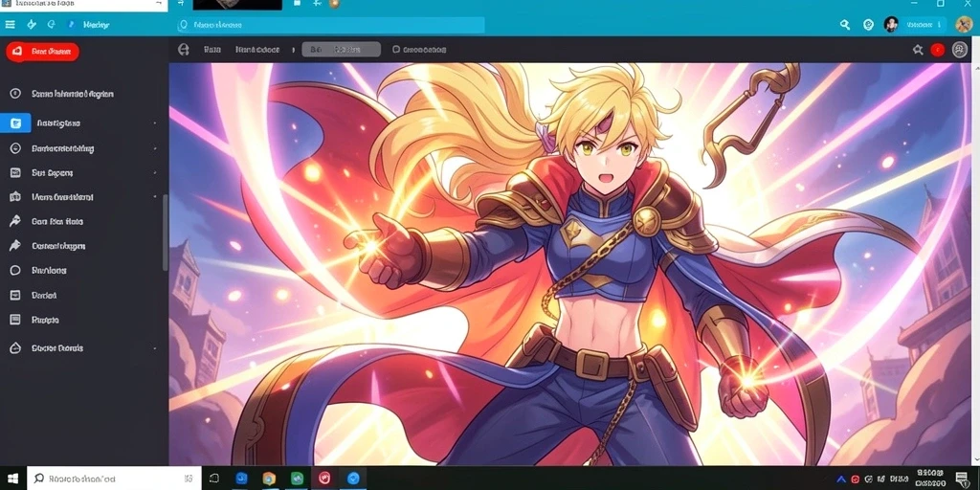The width and height of the screenshot is (980, 490).
Task: Open the hamburger menu in the teal header
Action: [10, 24]
